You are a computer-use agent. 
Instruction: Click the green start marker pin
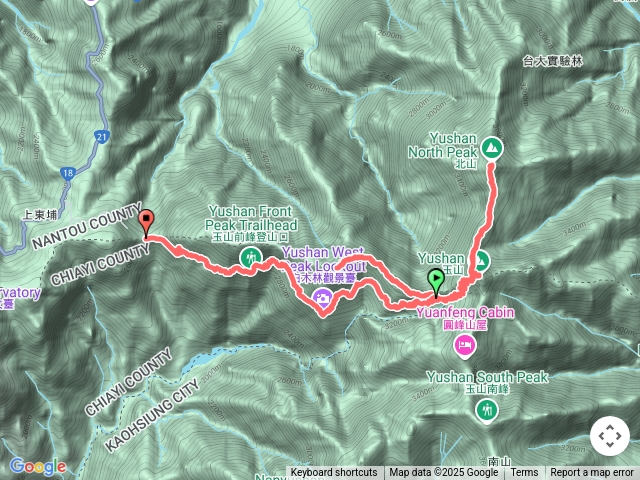click(436, 282)
